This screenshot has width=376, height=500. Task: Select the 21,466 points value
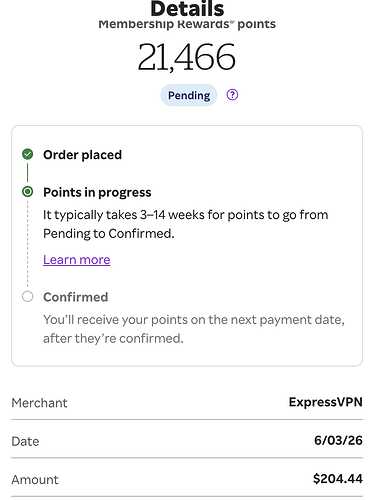click(187, 57)
